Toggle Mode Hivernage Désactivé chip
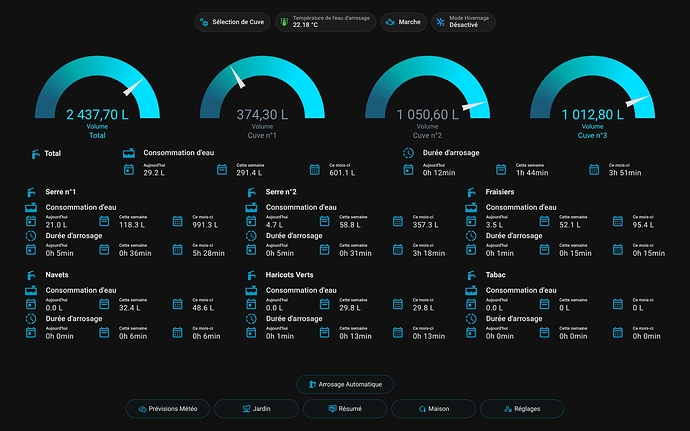 click(463, 22)
